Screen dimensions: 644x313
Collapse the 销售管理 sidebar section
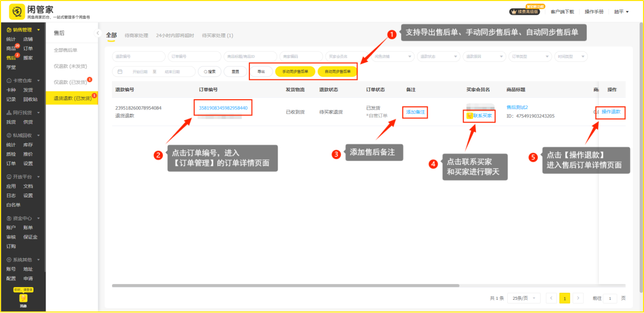[38, 30]
